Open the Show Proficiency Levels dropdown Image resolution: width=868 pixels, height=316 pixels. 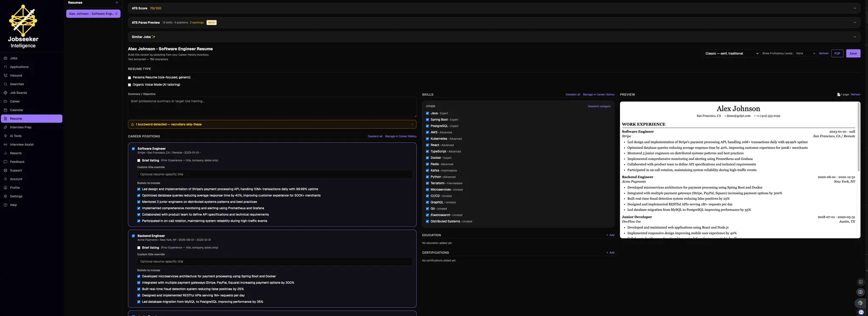pos(805,53)
